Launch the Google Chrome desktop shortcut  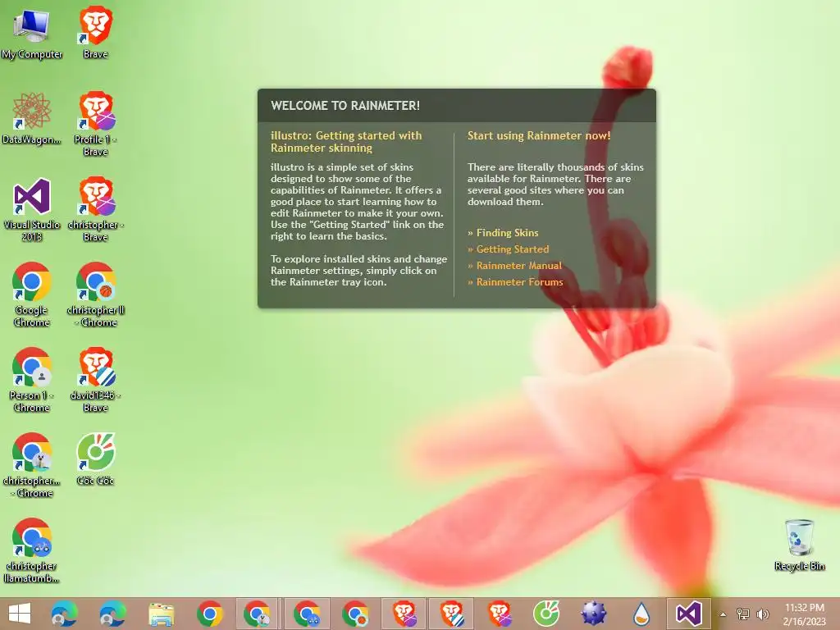click(x=32, y=295)
